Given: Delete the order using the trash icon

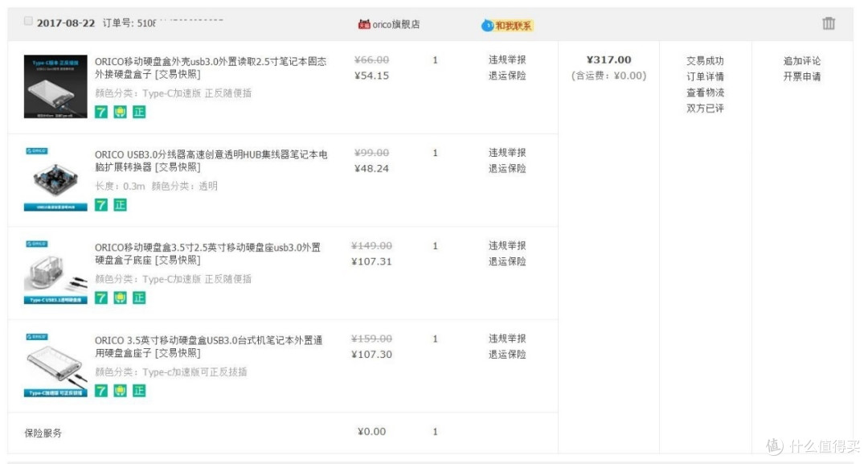Looking at the screenshot, I should [828, 23].
